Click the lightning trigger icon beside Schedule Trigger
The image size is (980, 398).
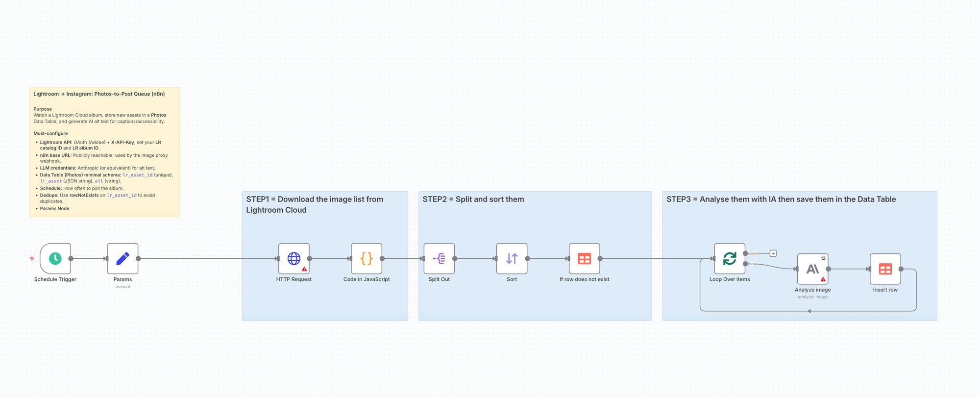[x=32, y=258]
